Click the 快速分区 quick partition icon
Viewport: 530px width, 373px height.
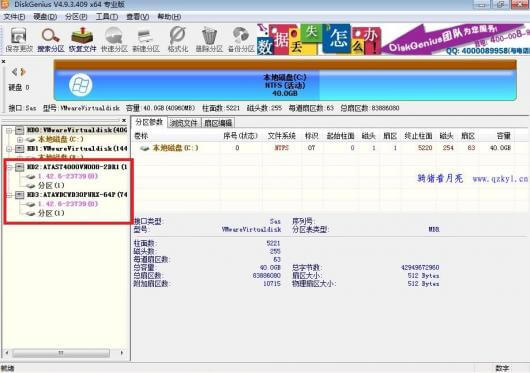[x=114, y=40]
